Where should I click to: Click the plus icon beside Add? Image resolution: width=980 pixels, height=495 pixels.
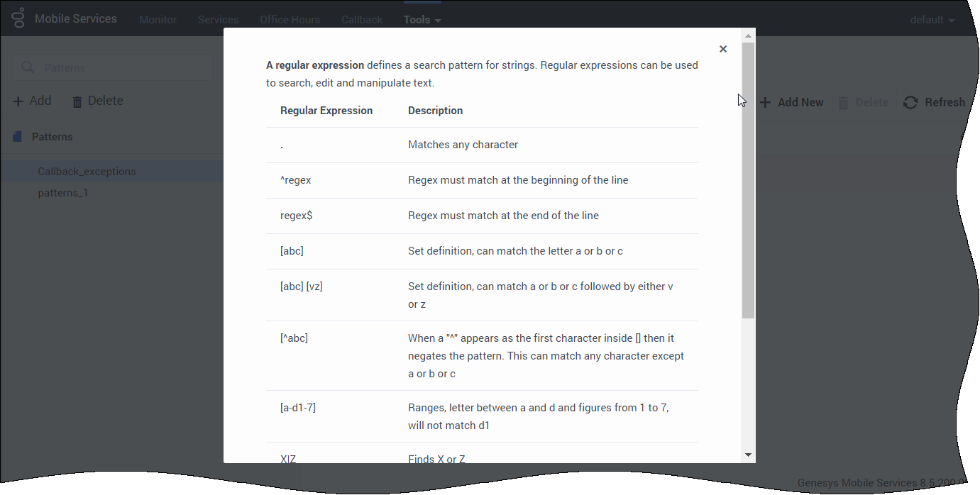point(18,101)
